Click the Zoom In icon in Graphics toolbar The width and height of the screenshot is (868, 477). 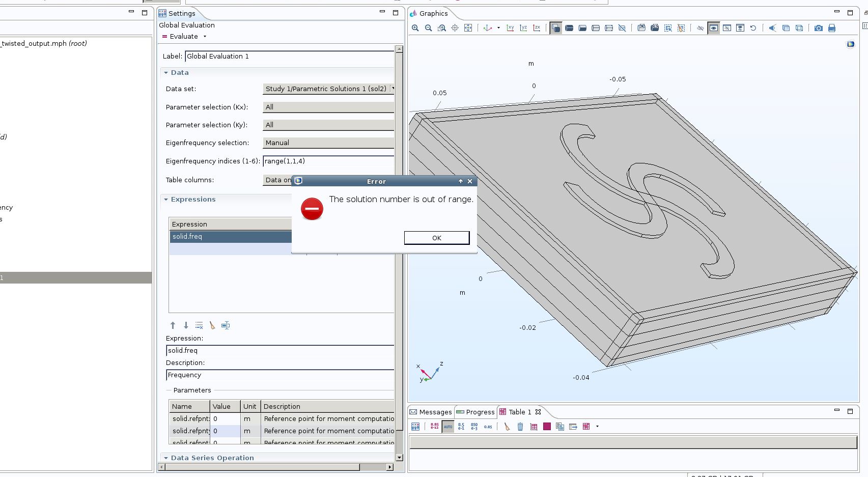click(x=415, y=28)
